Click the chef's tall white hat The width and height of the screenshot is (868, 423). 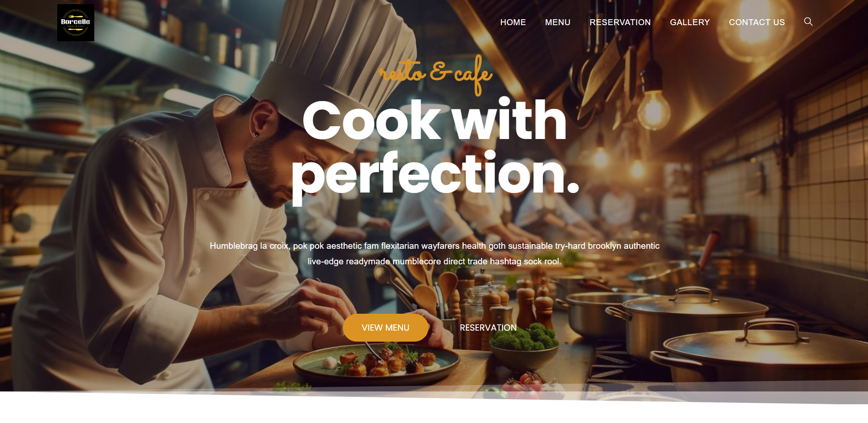(339, 69)
